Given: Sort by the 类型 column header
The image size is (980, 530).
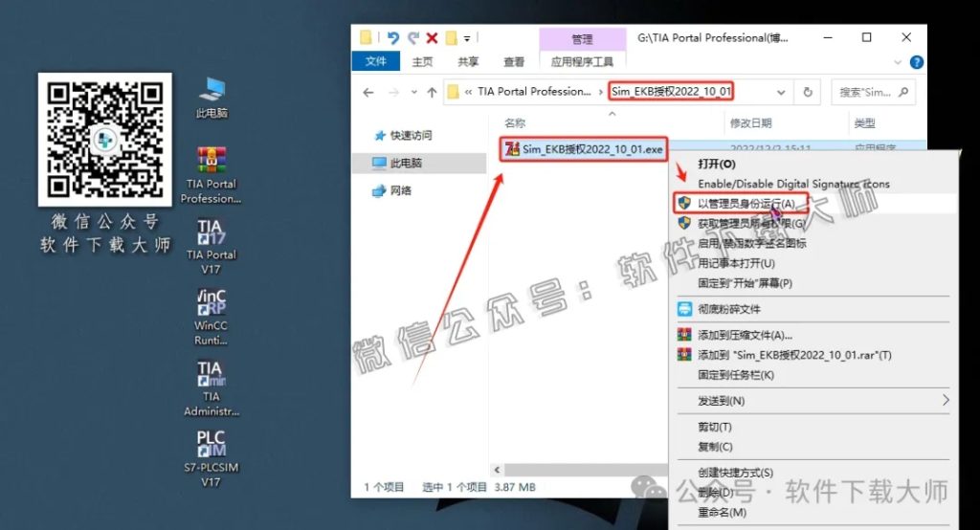Looking at the screenshot, I should tap(864, 123).
